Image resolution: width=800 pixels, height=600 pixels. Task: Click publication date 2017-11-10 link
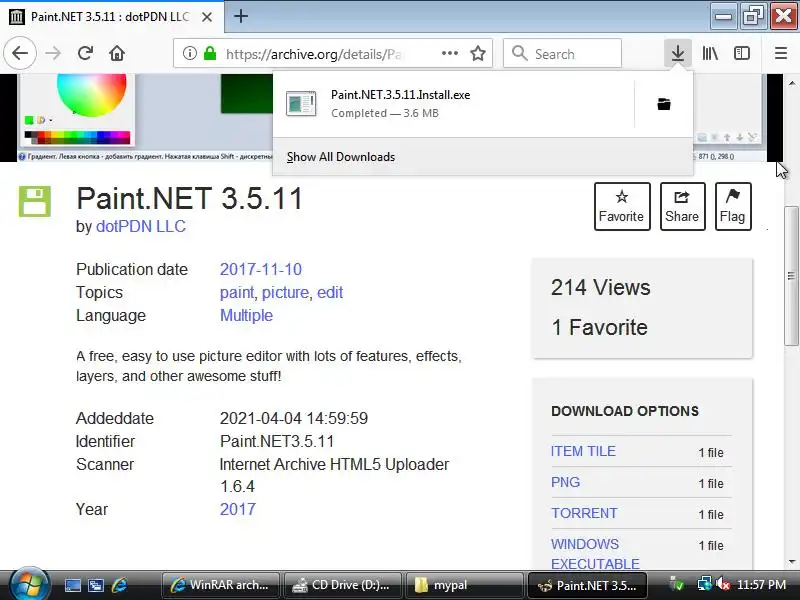(261, 269)
